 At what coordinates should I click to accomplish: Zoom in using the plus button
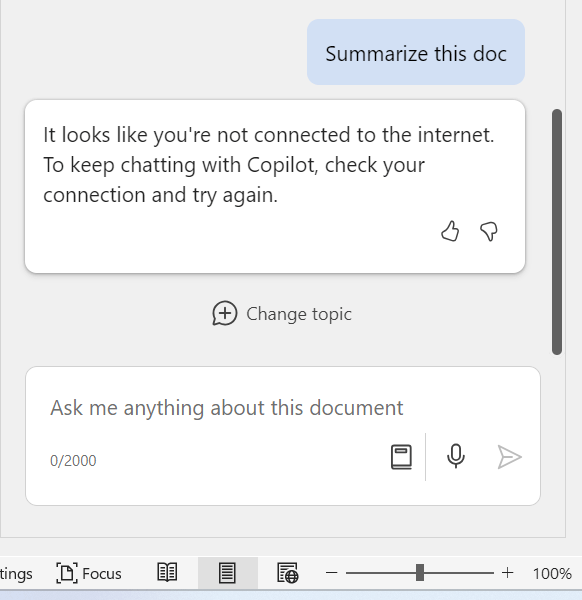point(507,573)
